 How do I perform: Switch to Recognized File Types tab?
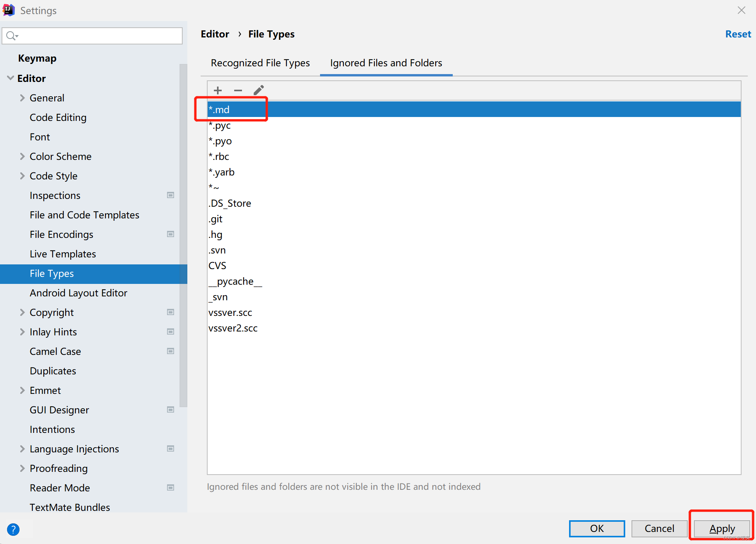point(260,63)
